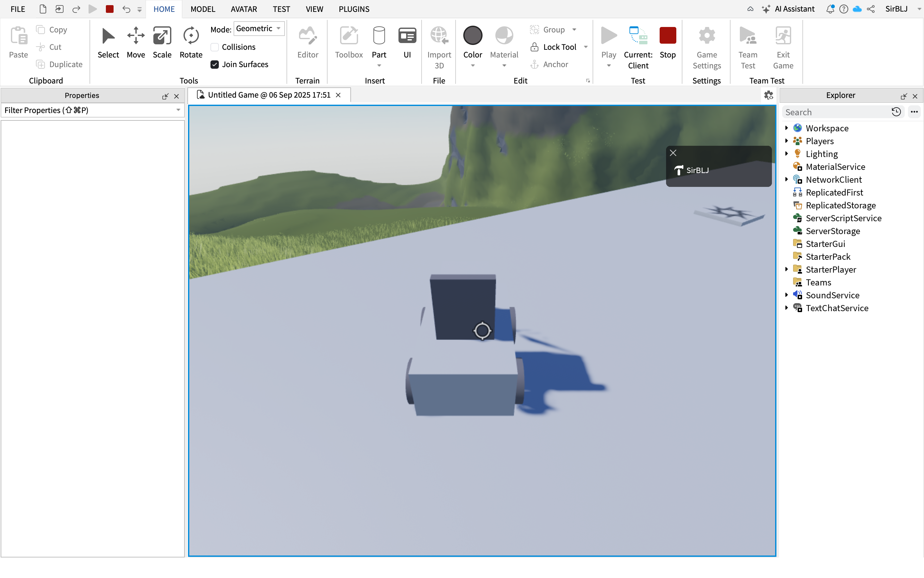Open the Mode Geometric dropdown
The height and width of the screenshot is (578, 924).
point(259,29)
